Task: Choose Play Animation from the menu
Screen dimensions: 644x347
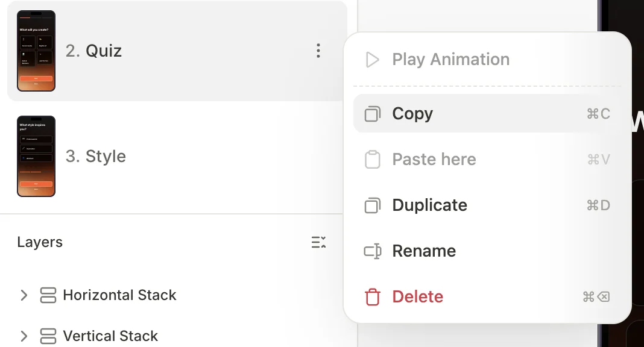Action: pyautogui.click(x=487, y=60)
